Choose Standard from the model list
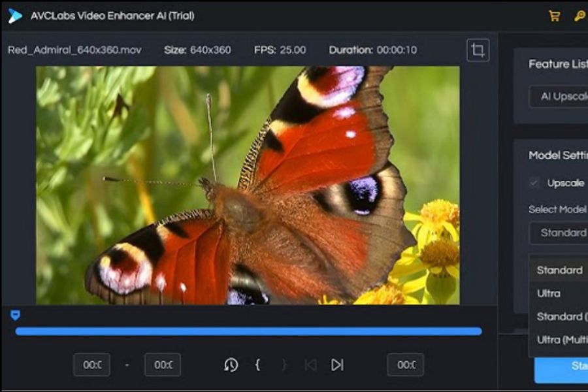 (559, 270)
